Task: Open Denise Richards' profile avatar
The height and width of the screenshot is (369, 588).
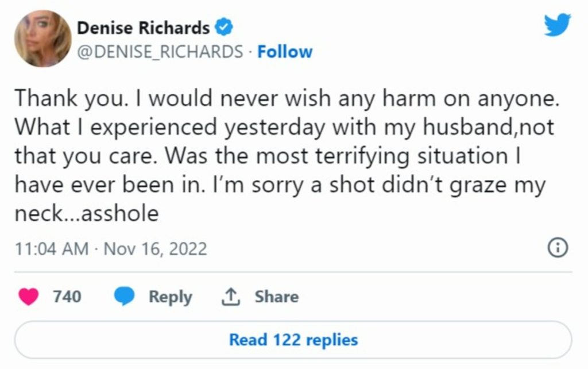Action: tap(42, 39)
